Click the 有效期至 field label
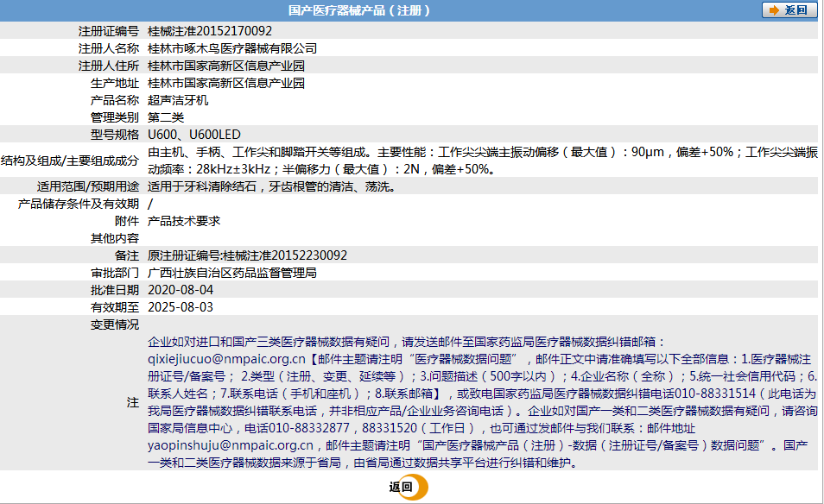The width and height of the screenshot is (824, 504). tap(115, 307)
